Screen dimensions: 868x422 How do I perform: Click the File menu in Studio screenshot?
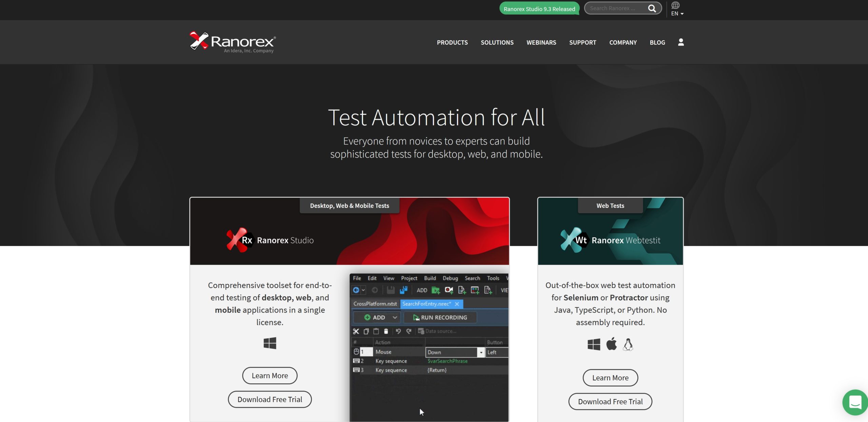pos(357,278)
